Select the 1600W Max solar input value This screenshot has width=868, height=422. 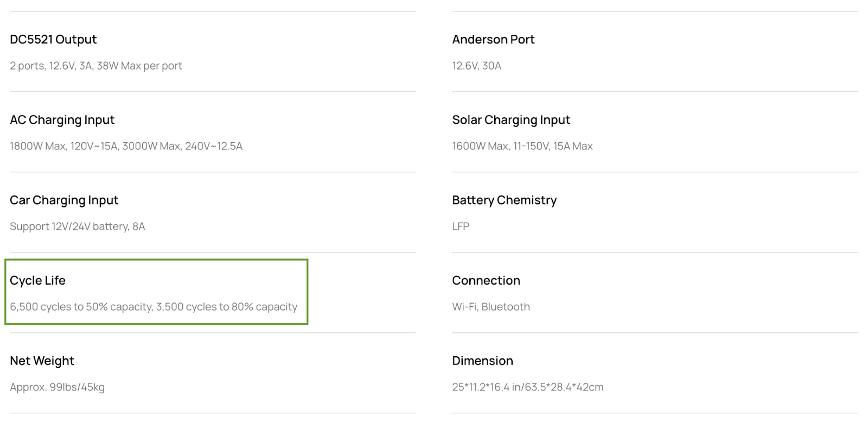pos(522,146)
